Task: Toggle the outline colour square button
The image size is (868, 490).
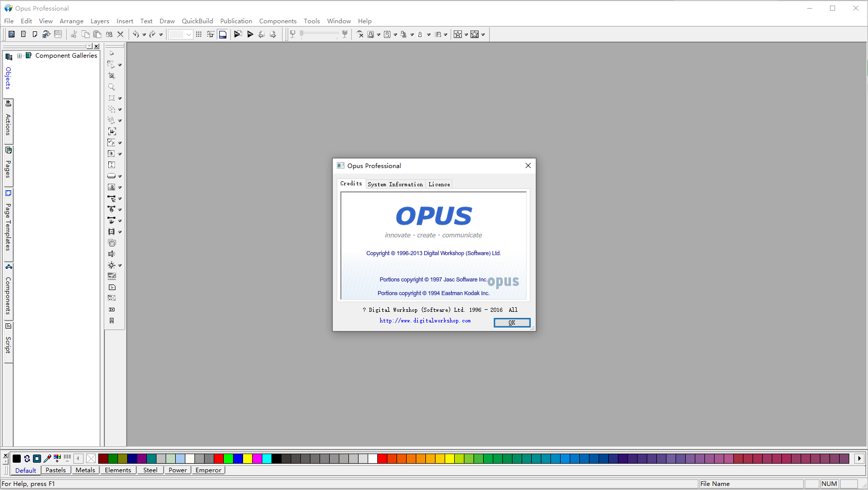Action: tap(37, 459)
